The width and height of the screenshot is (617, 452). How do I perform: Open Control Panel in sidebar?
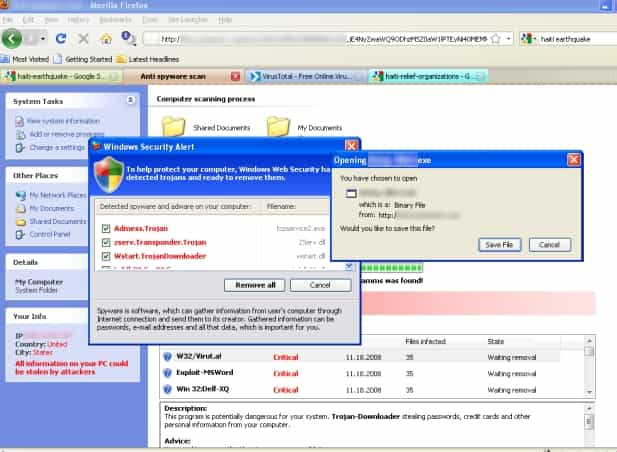coord(50,234)
